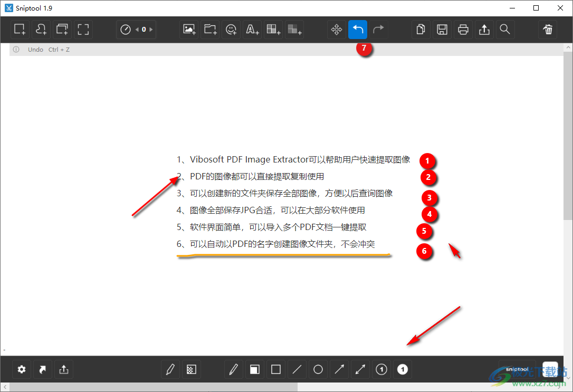
Task: Select the move tool
Action: tap(337, 29)
